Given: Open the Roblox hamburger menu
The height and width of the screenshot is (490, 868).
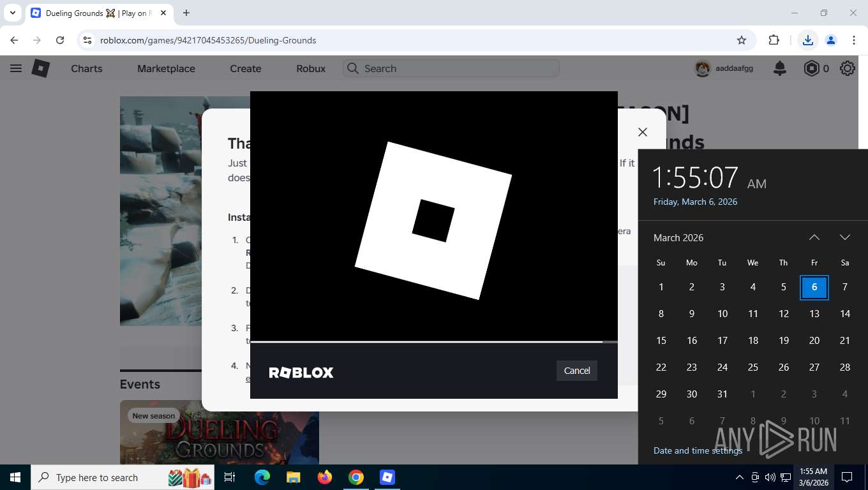Looking at the screenshot, I should (16, 68).
